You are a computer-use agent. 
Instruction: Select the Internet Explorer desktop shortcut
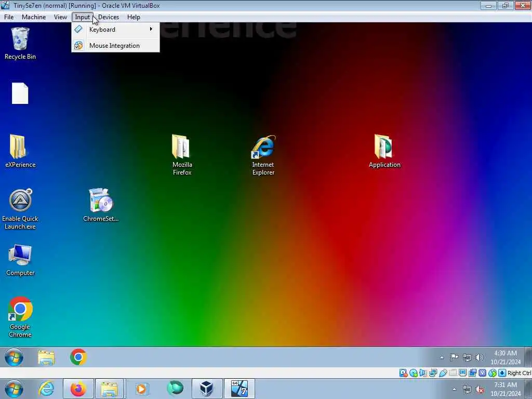(x=263, y=155)
